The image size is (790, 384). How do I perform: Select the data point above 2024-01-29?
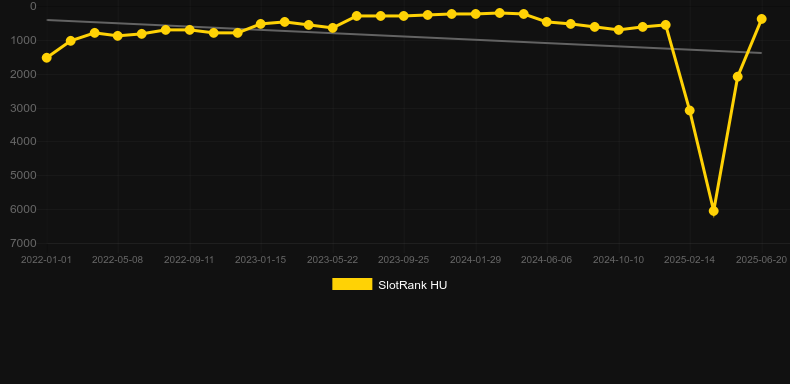[476, 14]
